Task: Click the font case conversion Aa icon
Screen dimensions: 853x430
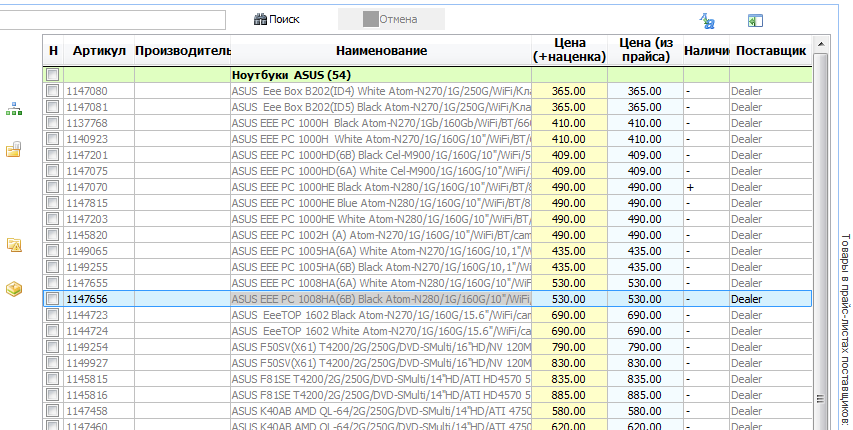Action: 707,21
